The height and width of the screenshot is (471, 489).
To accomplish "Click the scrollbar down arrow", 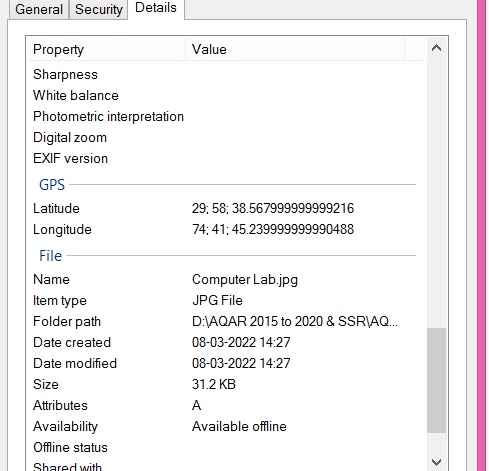I will coord(436,462).
